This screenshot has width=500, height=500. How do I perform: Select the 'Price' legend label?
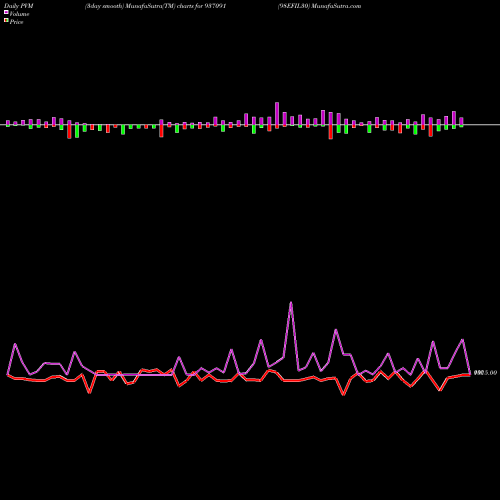pyautogui.click(x=16, y=22)
